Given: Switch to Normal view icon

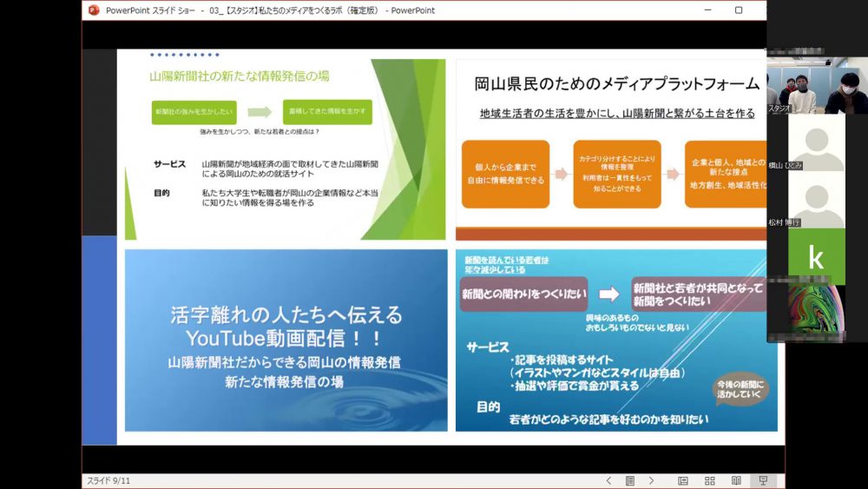Looking at the screenshot, I should [x=683, y=480].
